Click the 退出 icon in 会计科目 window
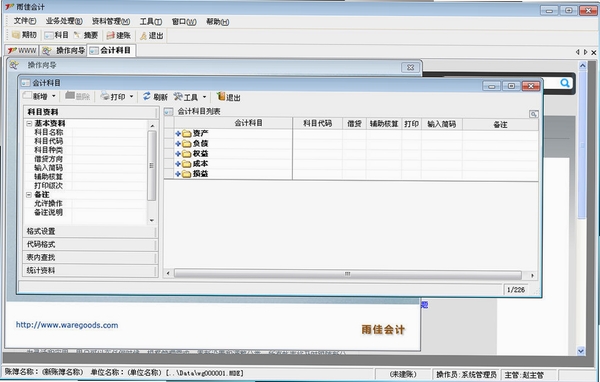This screenshot has height=382, width=600. tap(221, 96)
